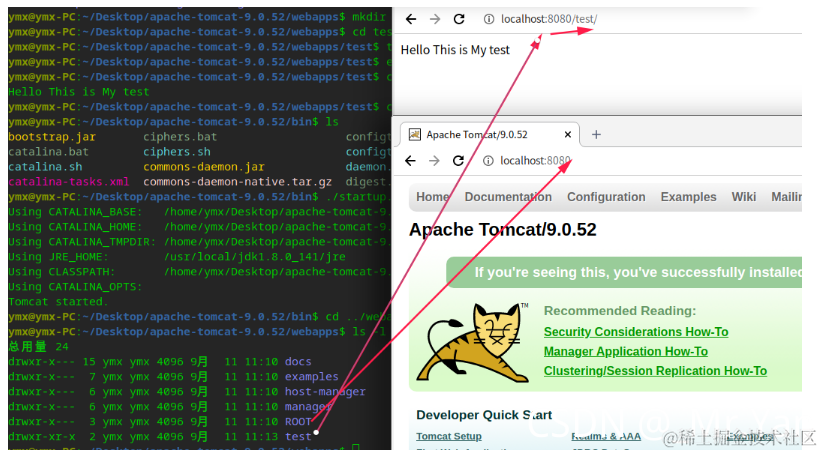Click '总用量 24' terminal line

(x=38, y=346)
